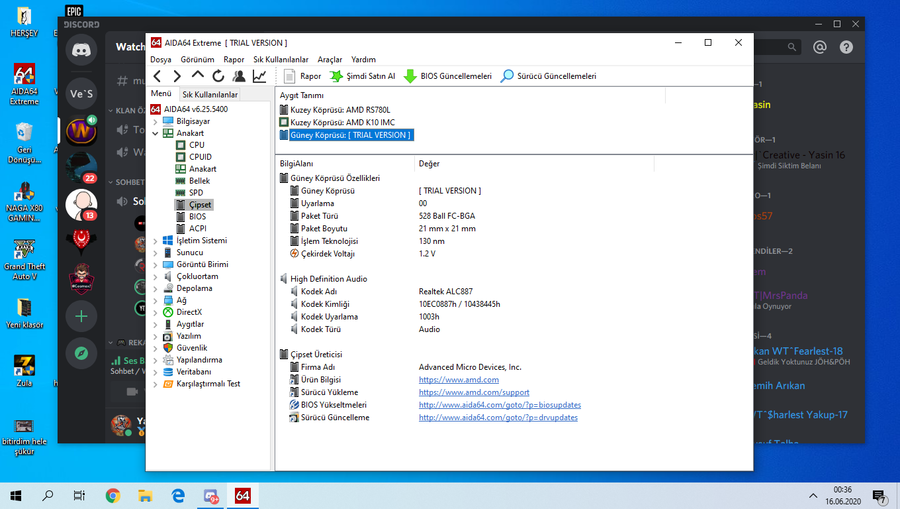
Task: Expand the İşletim Sistemi tree node
Action: [156, 241]
